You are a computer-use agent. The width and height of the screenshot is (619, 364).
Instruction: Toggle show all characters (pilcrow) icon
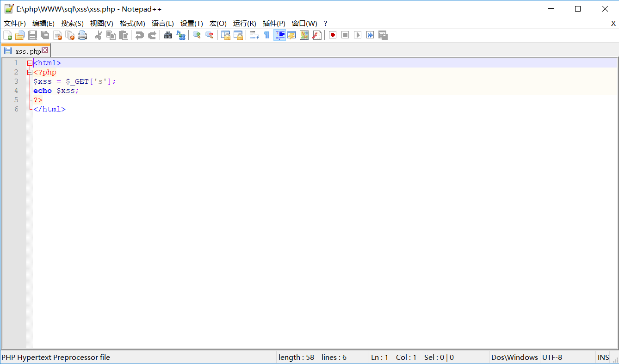[x=267, y=35]
